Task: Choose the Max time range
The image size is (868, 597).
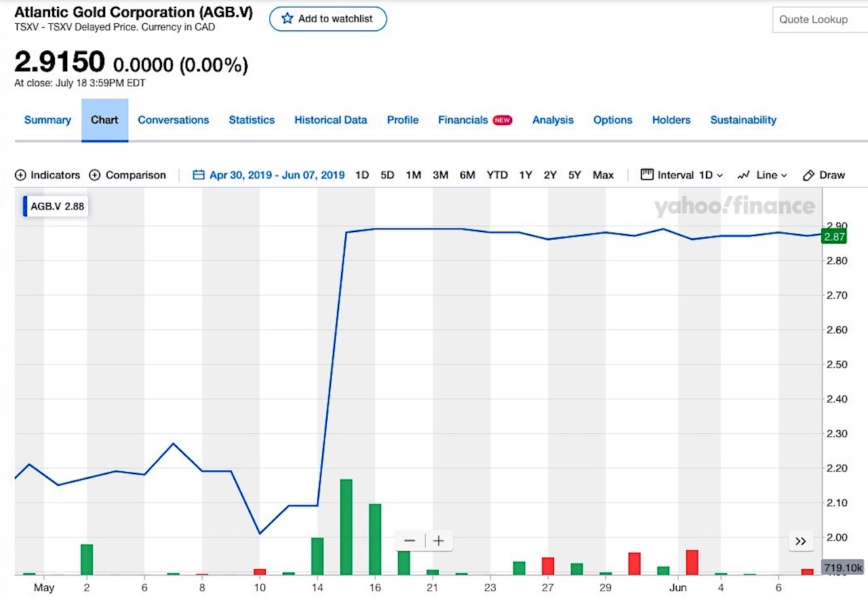Action: coord(603,175)
